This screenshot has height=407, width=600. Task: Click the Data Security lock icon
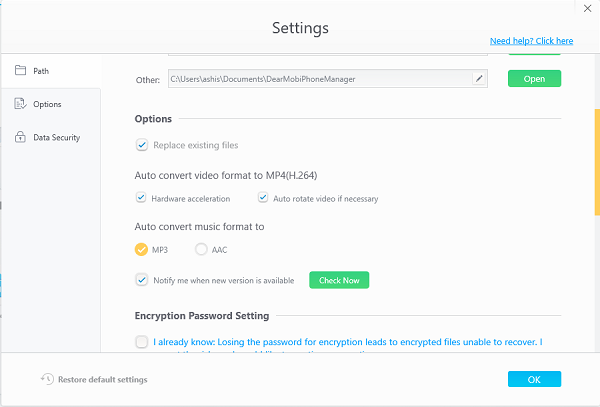coord(20,137)
